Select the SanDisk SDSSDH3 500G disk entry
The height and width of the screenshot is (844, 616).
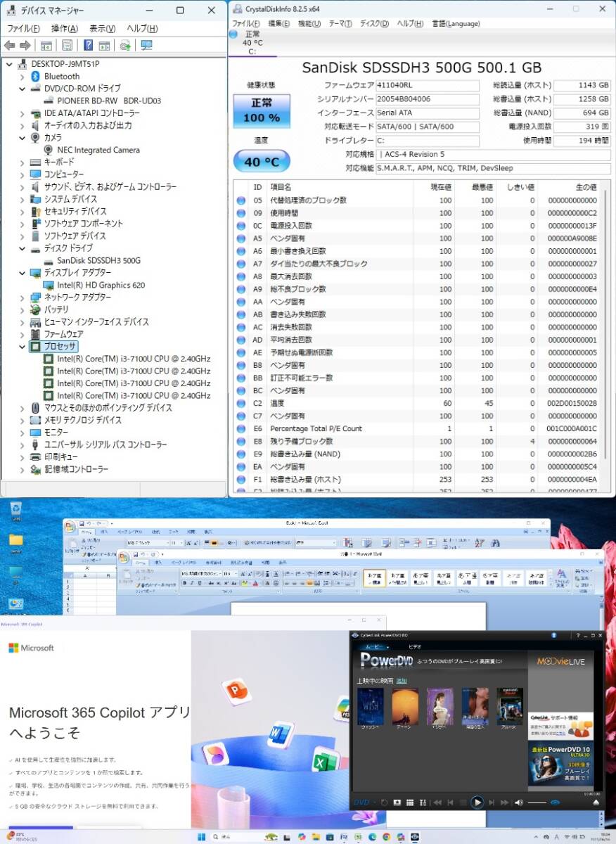pos(99,260)
